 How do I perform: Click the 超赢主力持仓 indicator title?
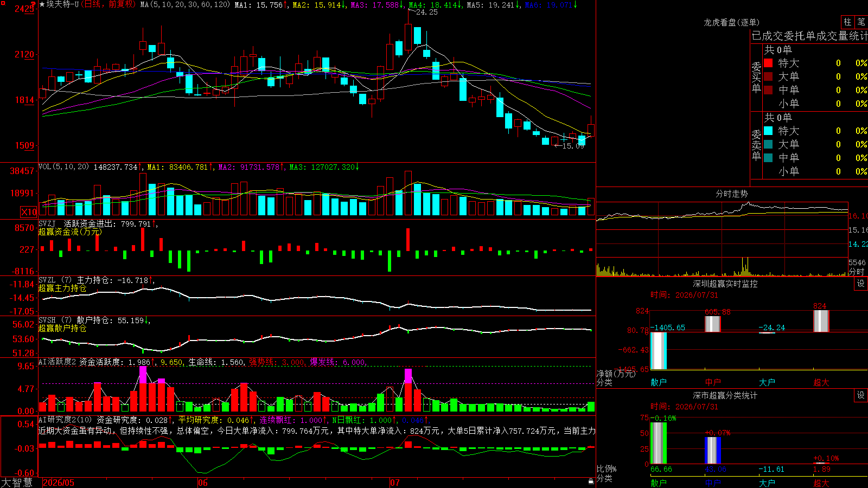click(x=62, y=288)
